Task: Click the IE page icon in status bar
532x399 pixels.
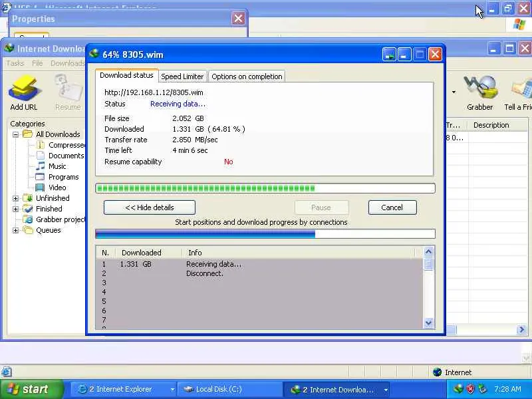Action: click(7, 372)
